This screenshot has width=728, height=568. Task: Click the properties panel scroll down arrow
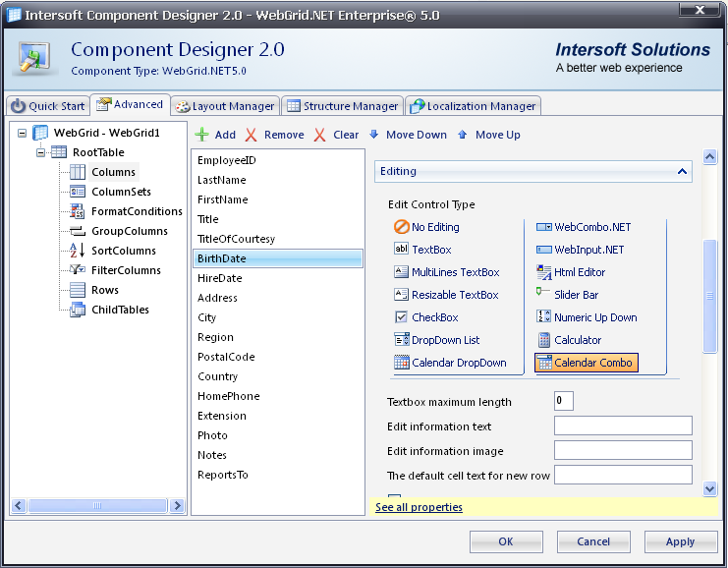point(709,488)
